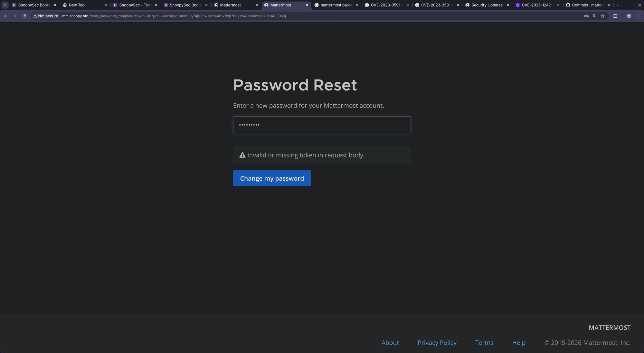644x353 pixels.
Task: Reload the current page
Action: click(24, 16)
